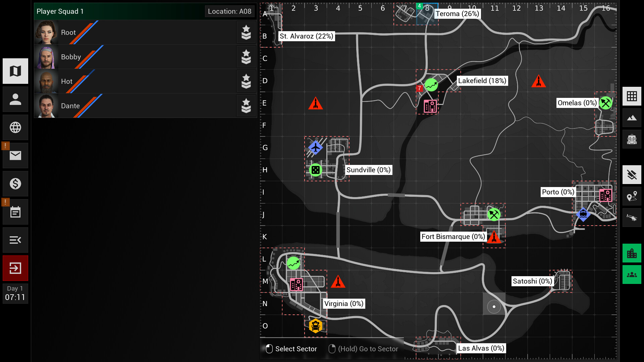Open the sector grid overview
Screen dimensions: 644x362
tap(632, 96)
